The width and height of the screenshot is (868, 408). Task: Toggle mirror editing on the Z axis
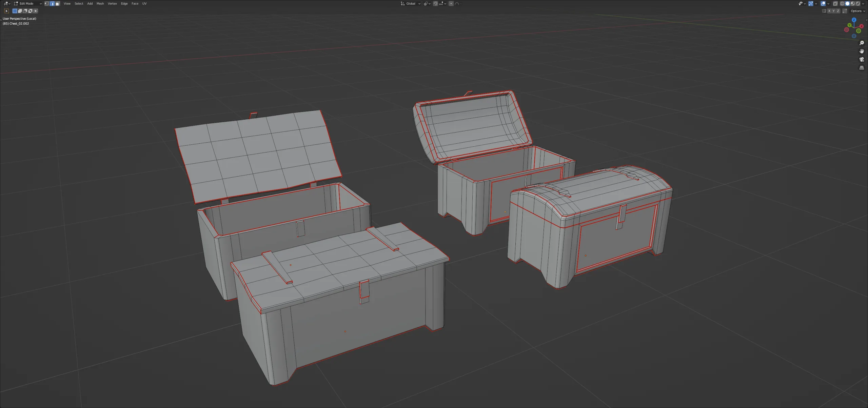(838, 11)
